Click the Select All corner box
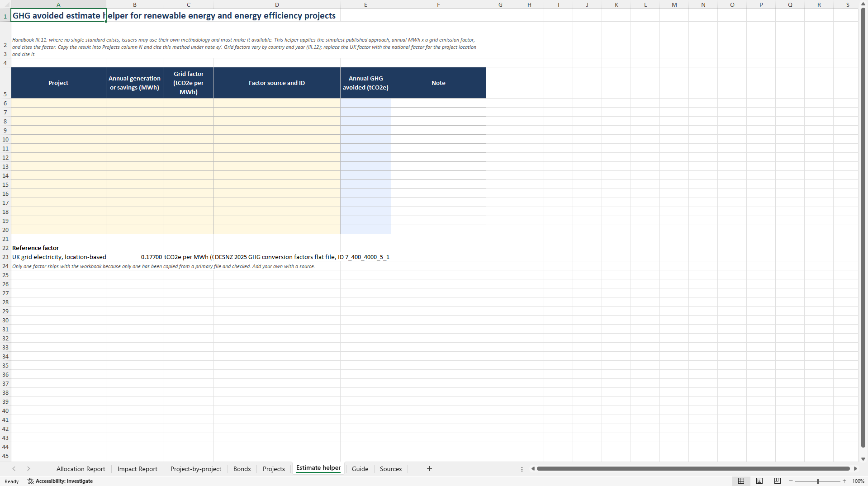The height and width of the screenshot is (486, 868). pos(5,5)
